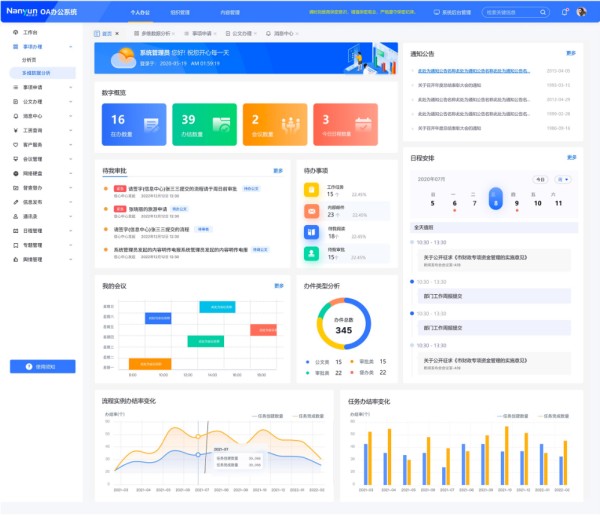Switch to the 公文办理 page tab
This screenshot has height=515, width=600.
pyautogui.click(x=241, y=34)
